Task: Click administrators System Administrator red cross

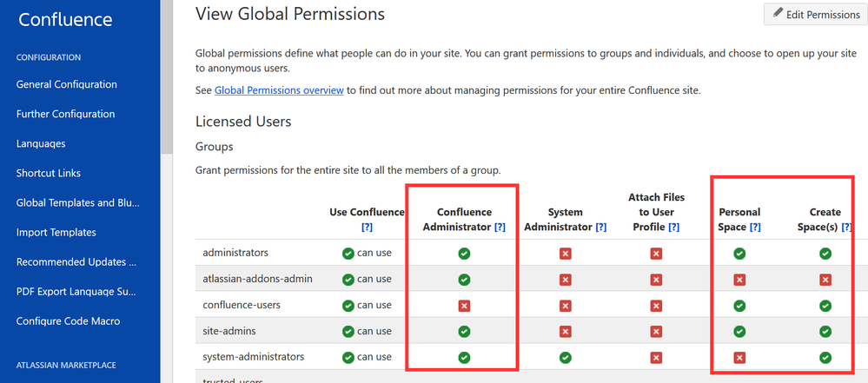Action: (565, 254)
